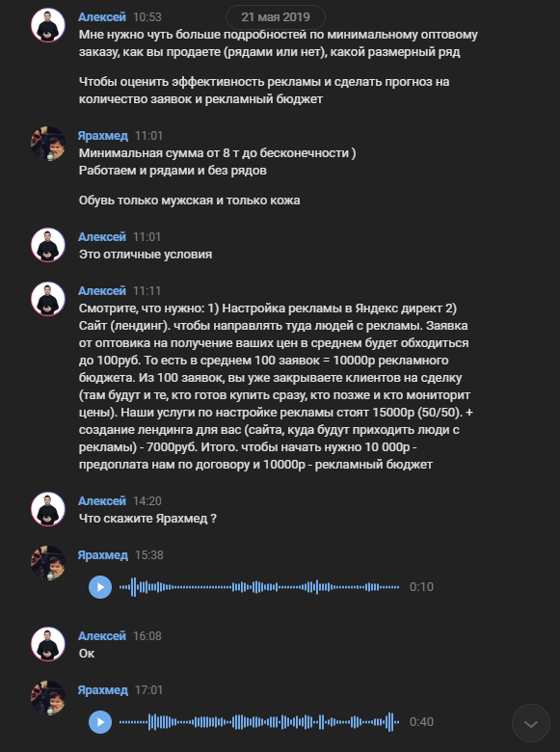The image size is (560, 752).
Task: Click Алексей's avatar on the 16:08 Ок message
Action: [x=48, y=644]
